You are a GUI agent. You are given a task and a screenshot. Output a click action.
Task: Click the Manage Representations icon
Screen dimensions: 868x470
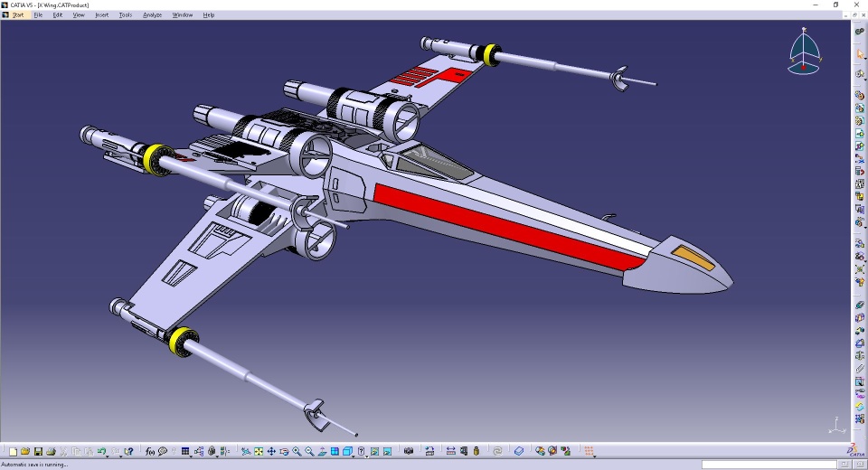tap(859, 210)
